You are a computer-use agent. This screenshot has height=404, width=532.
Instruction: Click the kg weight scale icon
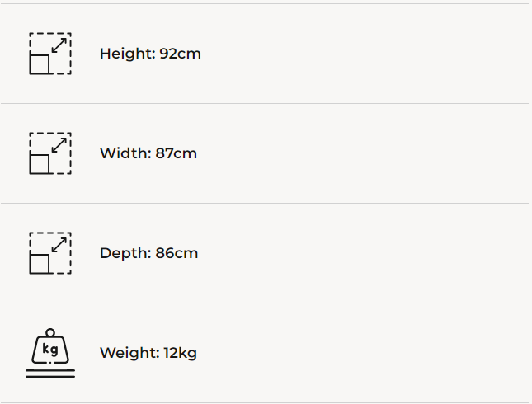pos(50,353)
